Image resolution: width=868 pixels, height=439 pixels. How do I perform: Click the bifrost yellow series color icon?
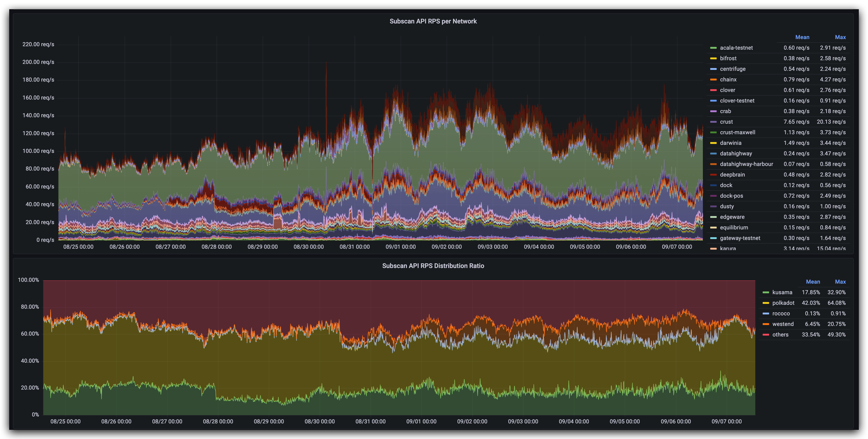pyautogui.click(x=713, y=59)
